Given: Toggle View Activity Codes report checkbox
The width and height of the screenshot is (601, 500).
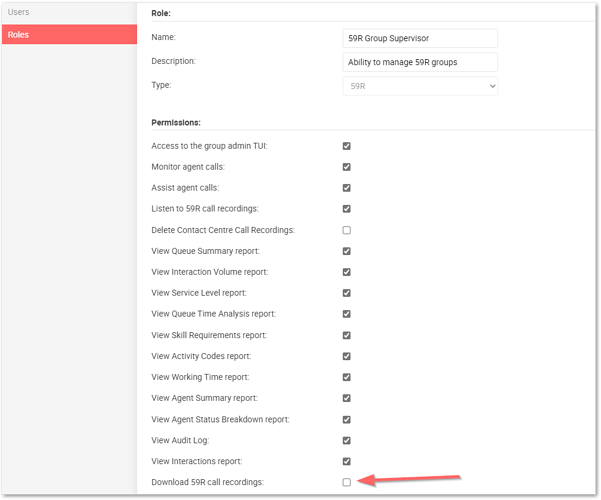Looking at the screenshot, I should [x=347, y=356].
